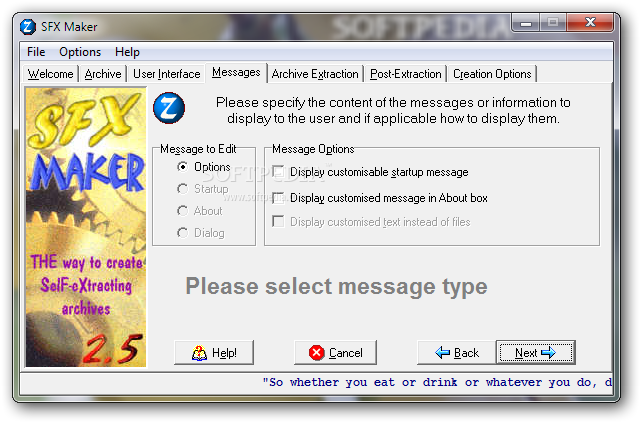Image resolution: width=641 pixels, height=423 pixels.
Task: Select the Startup message radio button
Action: (203, 189)
